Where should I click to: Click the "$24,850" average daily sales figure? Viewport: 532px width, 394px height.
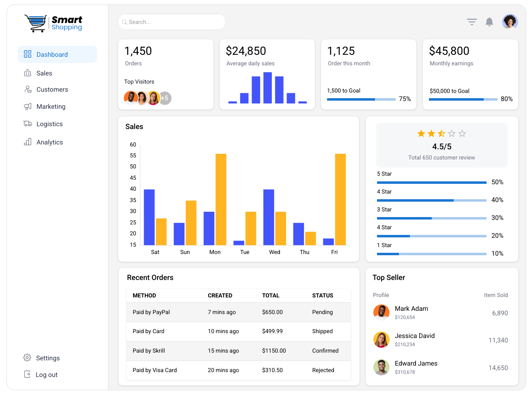[x=246, y=51]
